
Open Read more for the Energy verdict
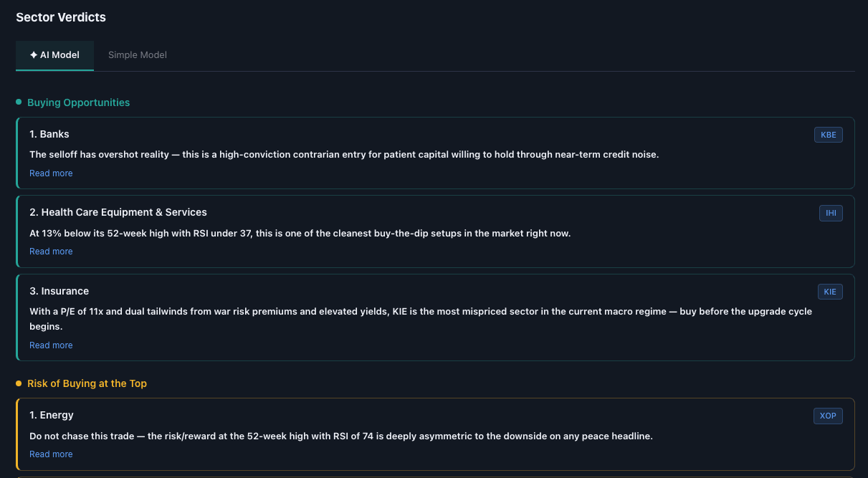pyautogui.click(x=51, y=454)
